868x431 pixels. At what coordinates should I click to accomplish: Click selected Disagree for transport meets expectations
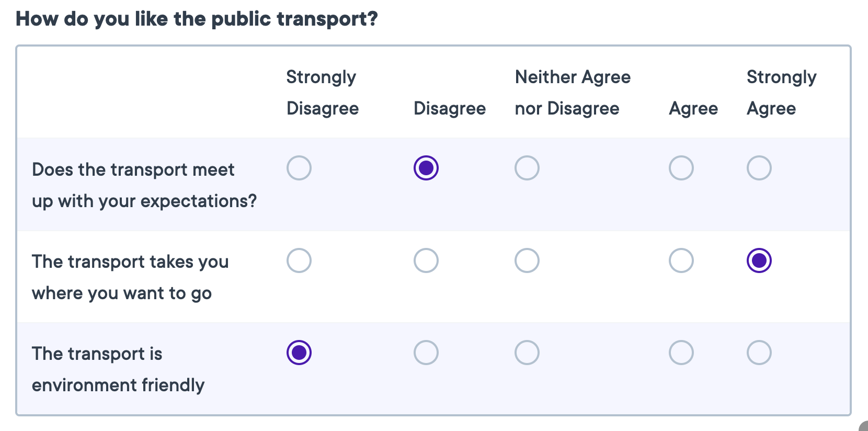pos(426,168)
